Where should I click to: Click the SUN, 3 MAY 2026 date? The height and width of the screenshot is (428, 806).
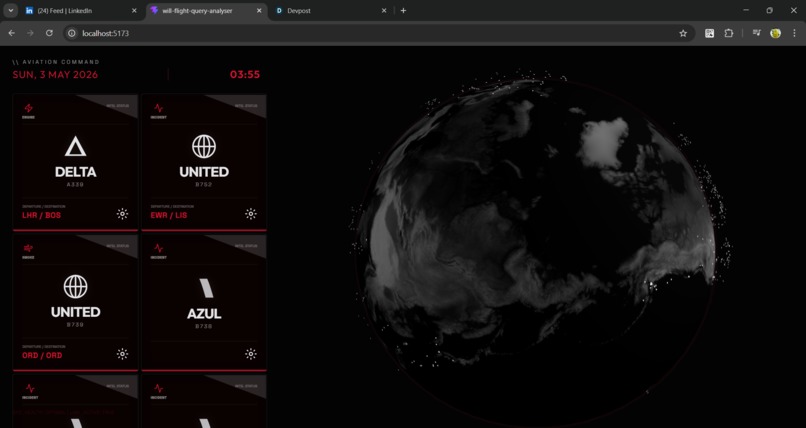click(x=55, y=75)
